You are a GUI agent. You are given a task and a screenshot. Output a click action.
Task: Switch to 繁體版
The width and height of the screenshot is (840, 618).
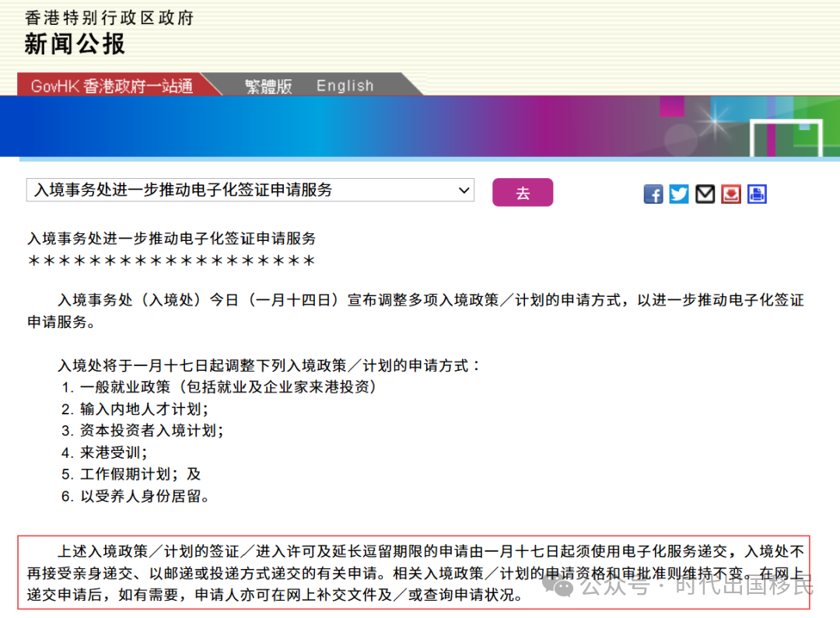268,86
